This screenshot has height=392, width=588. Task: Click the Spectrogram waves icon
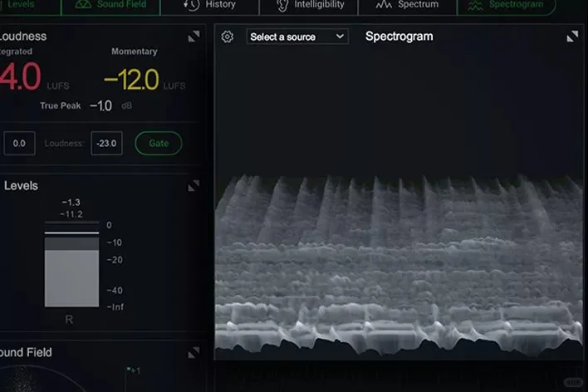(x=475, y=5)
